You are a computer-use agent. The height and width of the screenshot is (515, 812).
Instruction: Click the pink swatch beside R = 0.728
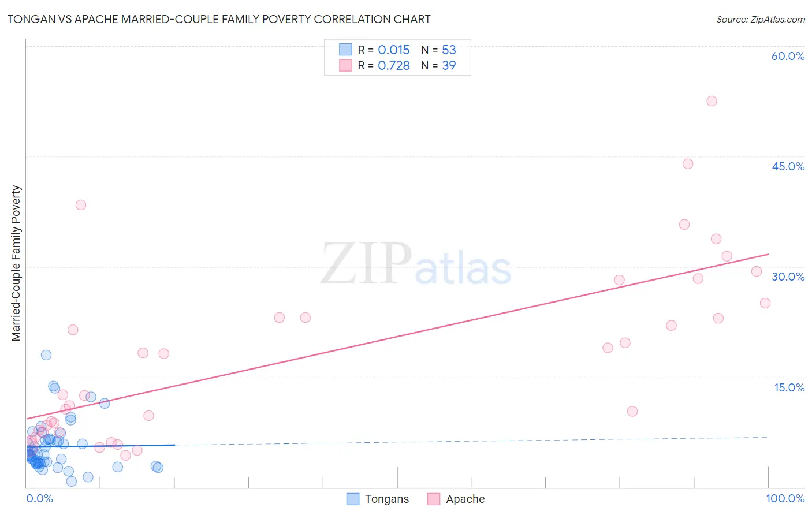345,65
